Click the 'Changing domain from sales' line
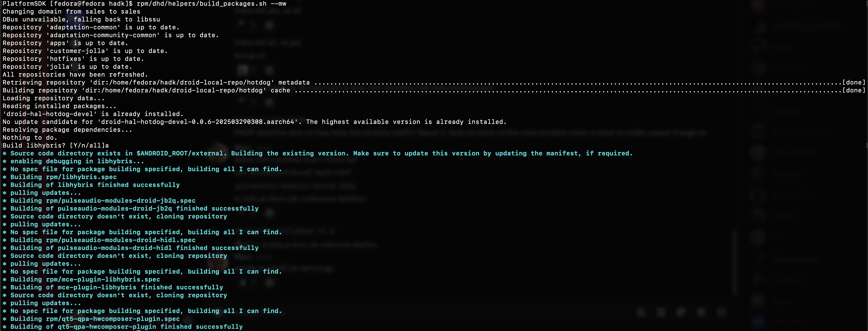Screen dimensions: 868x331 [71, 11]
